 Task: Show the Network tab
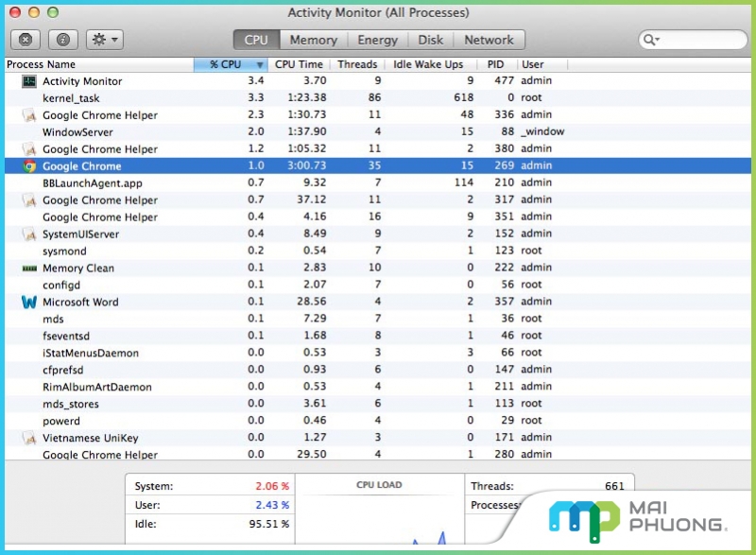click(x=489, y=40)
